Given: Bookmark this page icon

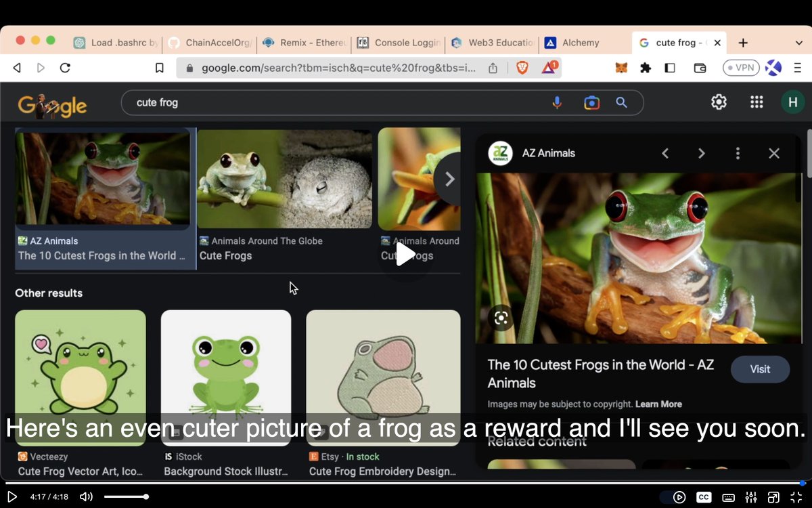Looking at the screenshot, I should [x=160, y=68].
